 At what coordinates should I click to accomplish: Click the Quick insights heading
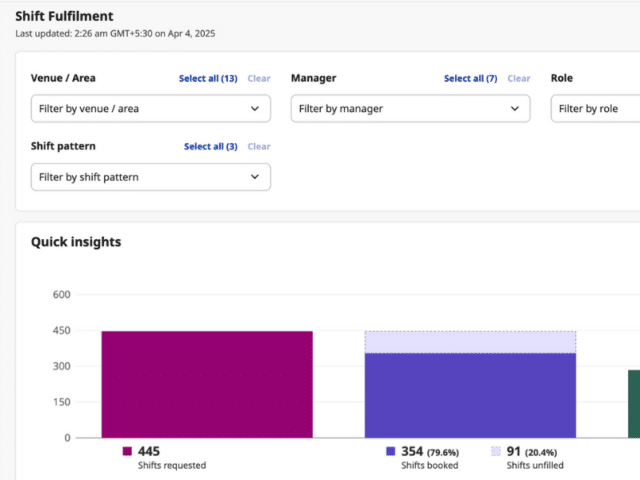(76, 242)
